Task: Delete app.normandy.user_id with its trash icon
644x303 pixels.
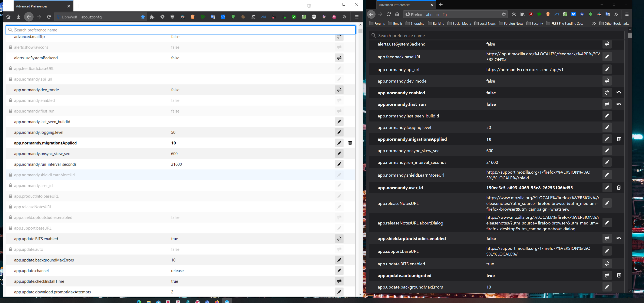Action: [618, 188]
